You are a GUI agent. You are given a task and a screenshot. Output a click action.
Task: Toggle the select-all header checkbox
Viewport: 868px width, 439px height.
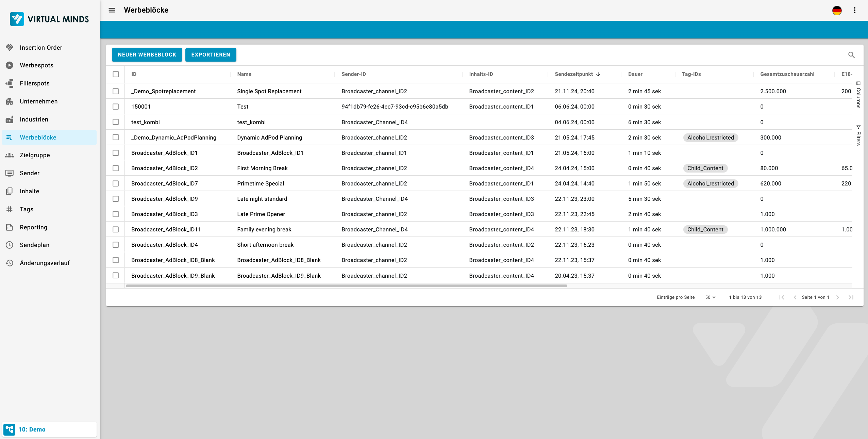pos(116,74)
